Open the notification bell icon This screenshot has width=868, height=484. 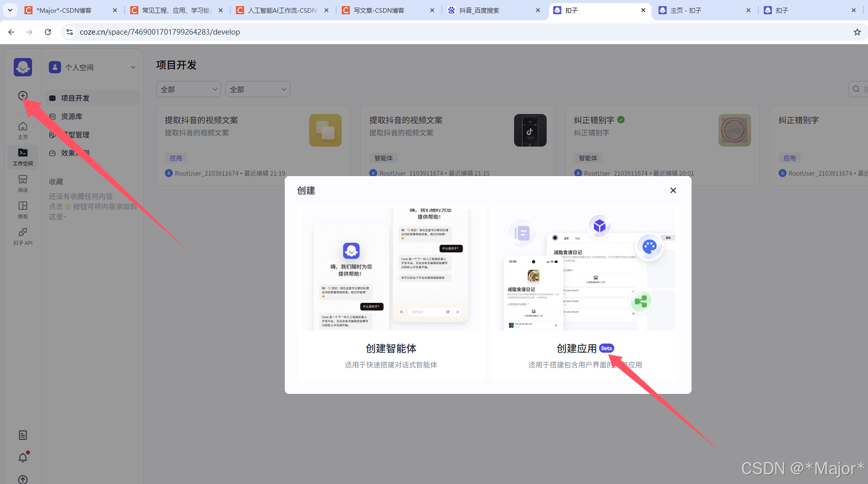point(23,458)
